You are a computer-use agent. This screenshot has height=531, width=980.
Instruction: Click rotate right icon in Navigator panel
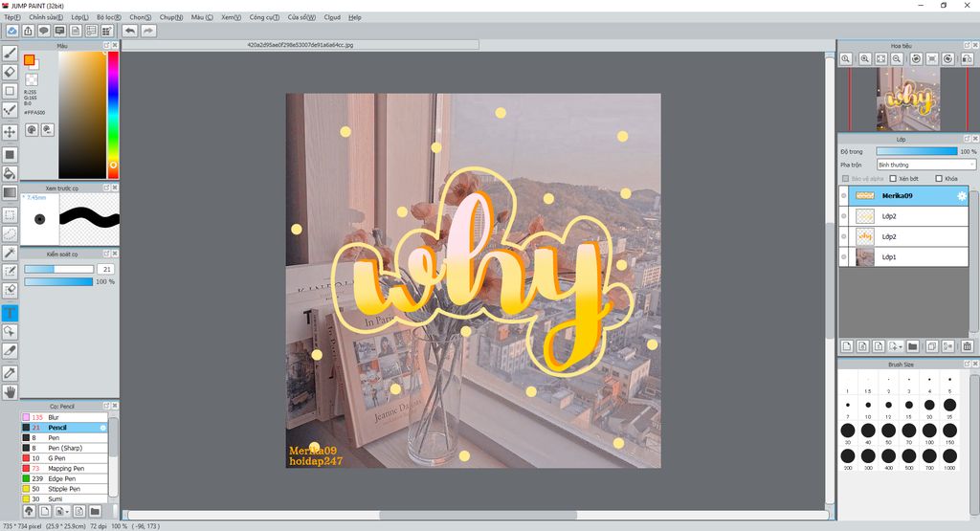point(948,58)
